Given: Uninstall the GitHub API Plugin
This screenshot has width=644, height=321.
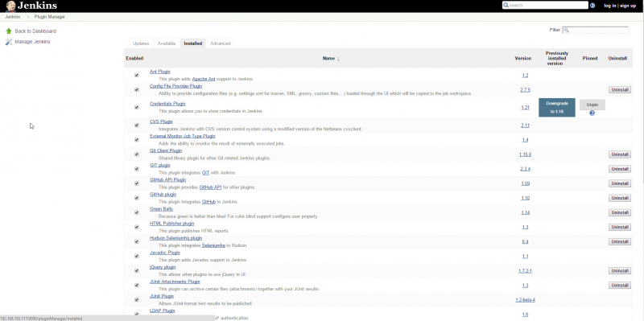Looking at the screenshot, I should click(619, 183).
